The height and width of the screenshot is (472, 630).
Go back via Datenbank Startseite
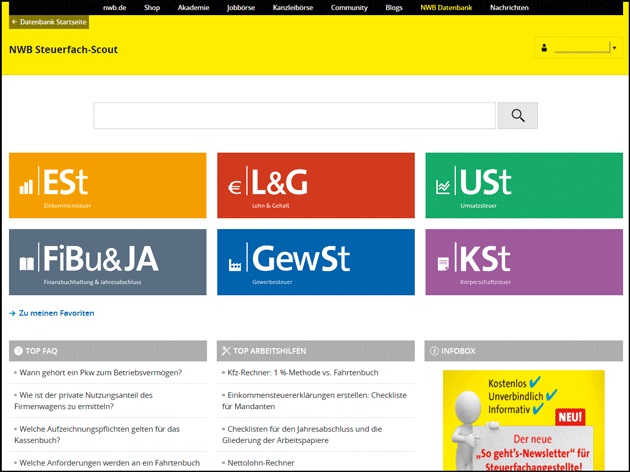50,21
